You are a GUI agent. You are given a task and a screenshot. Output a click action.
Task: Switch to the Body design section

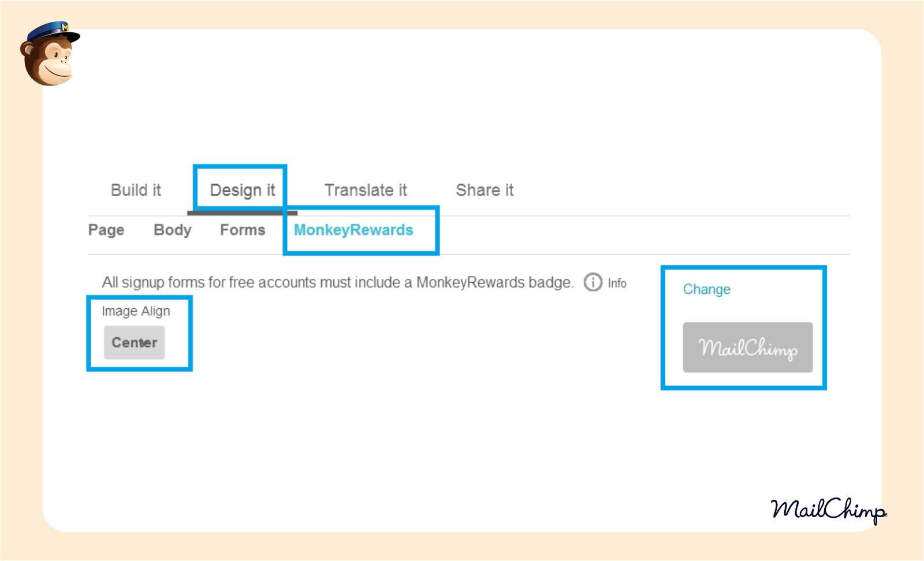point(172,230)
